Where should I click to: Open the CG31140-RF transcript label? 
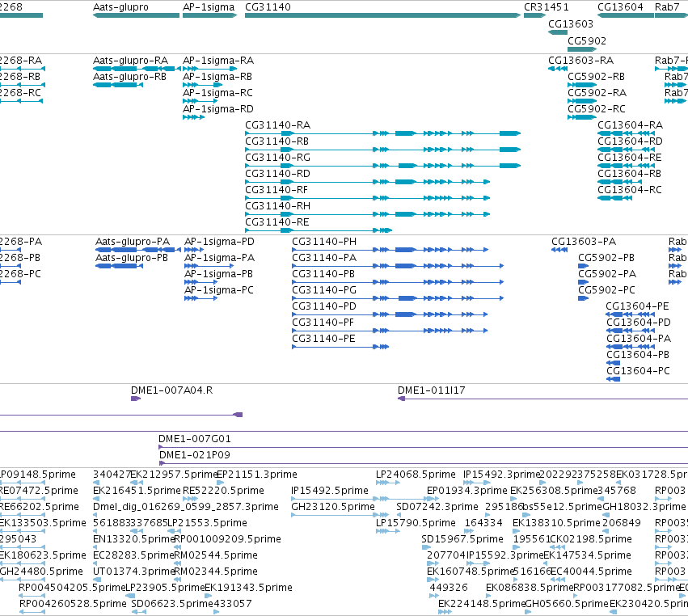[276, 191]
